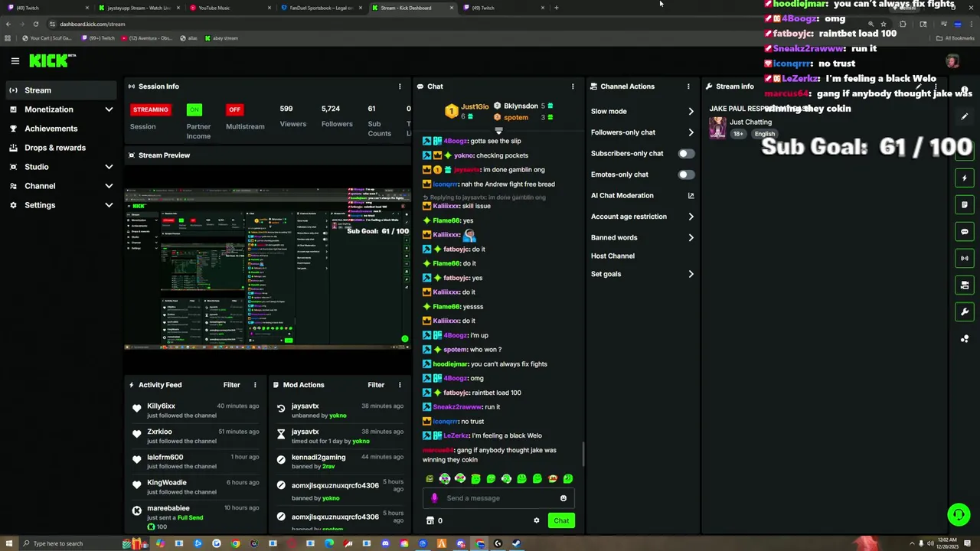Click the shop icon below the message box

(x=430, y=520)
